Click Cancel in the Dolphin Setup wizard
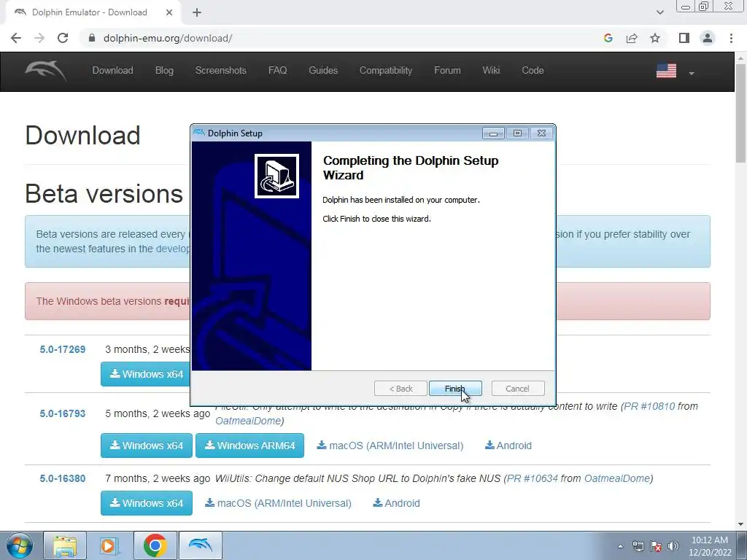The height and width of the screenshot is (560, 747). coord(517,389)
